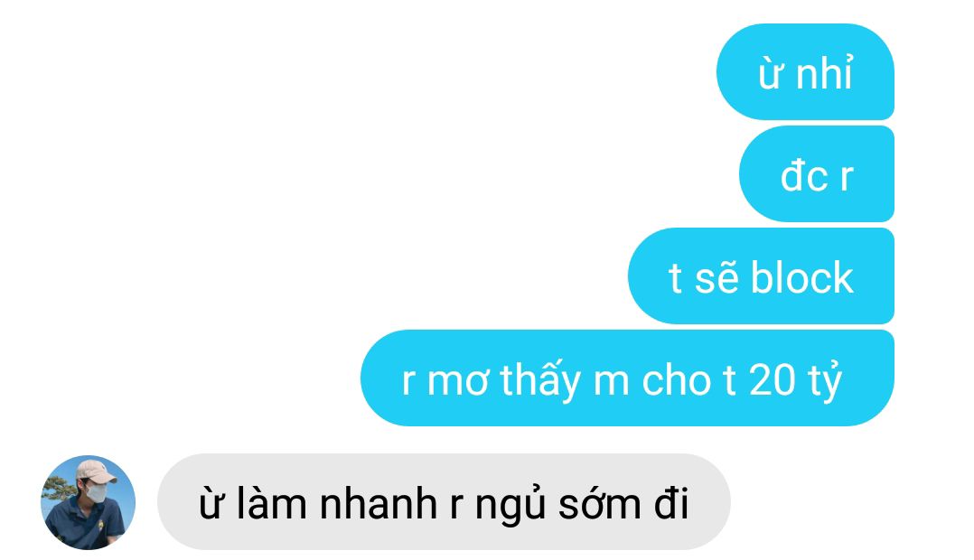
Task: Tap the word "thấy" in the blue message
Action: 539,379
